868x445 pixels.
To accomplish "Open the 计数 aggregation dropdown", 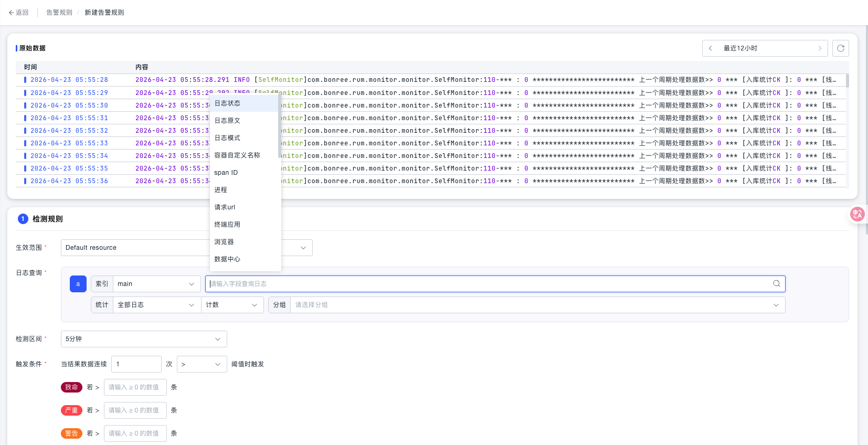I will coord(232,305).
